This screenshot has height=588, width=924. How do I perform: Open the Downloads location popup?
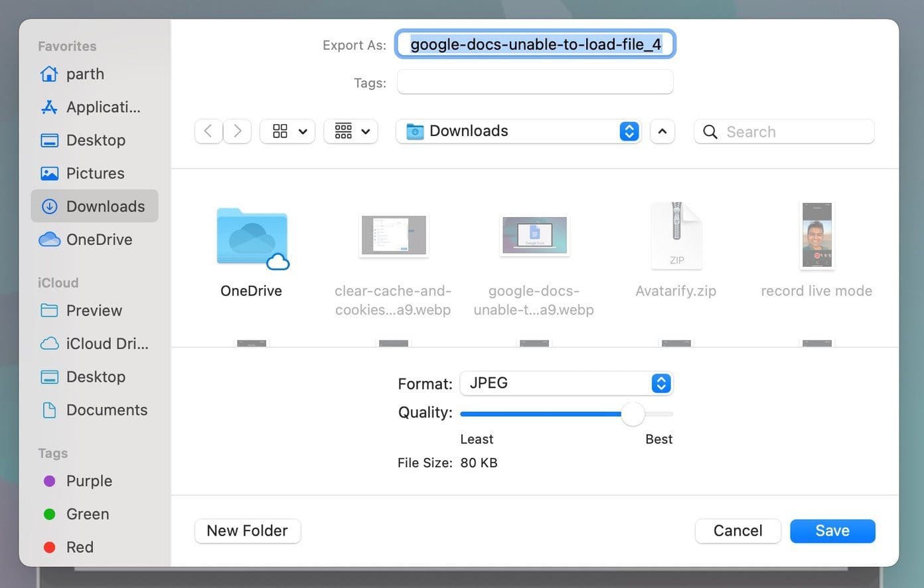coord(518,131)
